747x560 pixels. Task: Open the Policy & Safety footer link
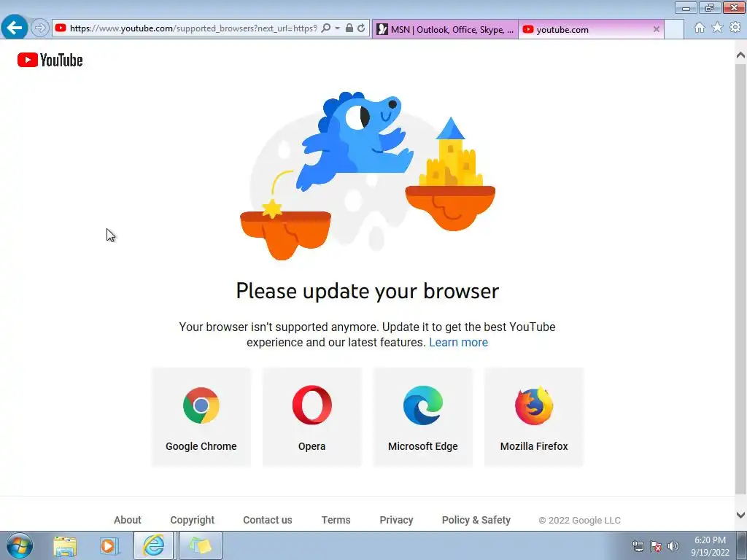click(476, 520)
